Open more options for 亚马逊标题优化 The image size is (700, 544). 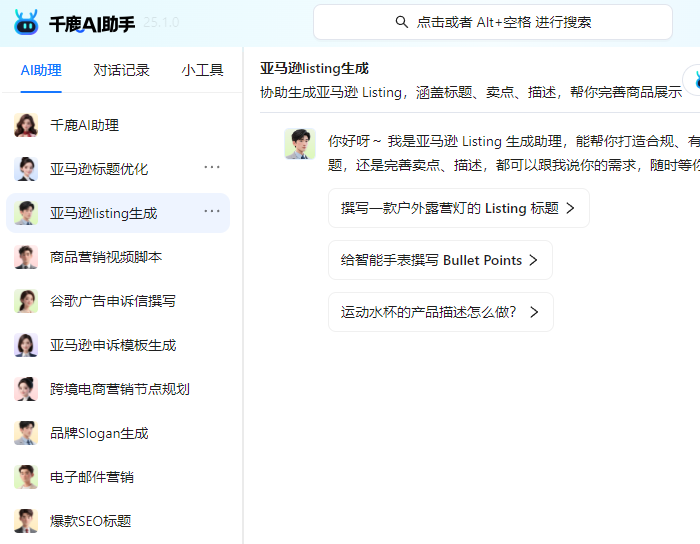(x=212, y=167)
